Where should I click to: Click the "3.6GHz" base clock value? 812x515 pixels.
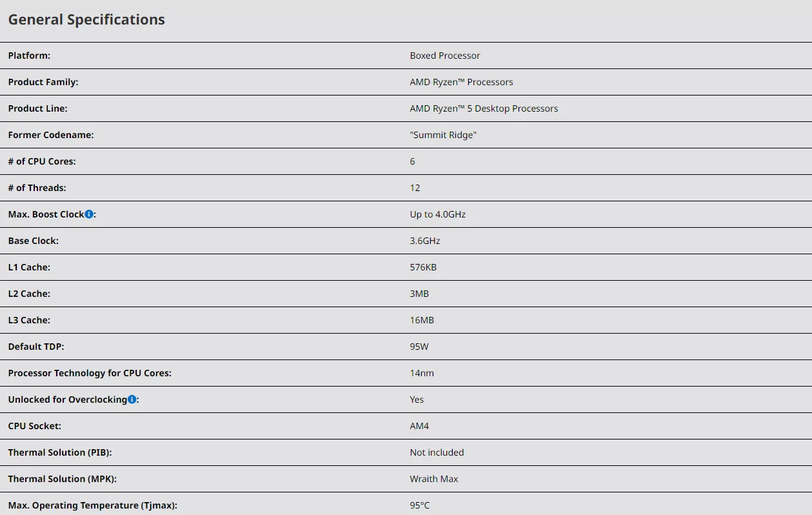point(425,241)
